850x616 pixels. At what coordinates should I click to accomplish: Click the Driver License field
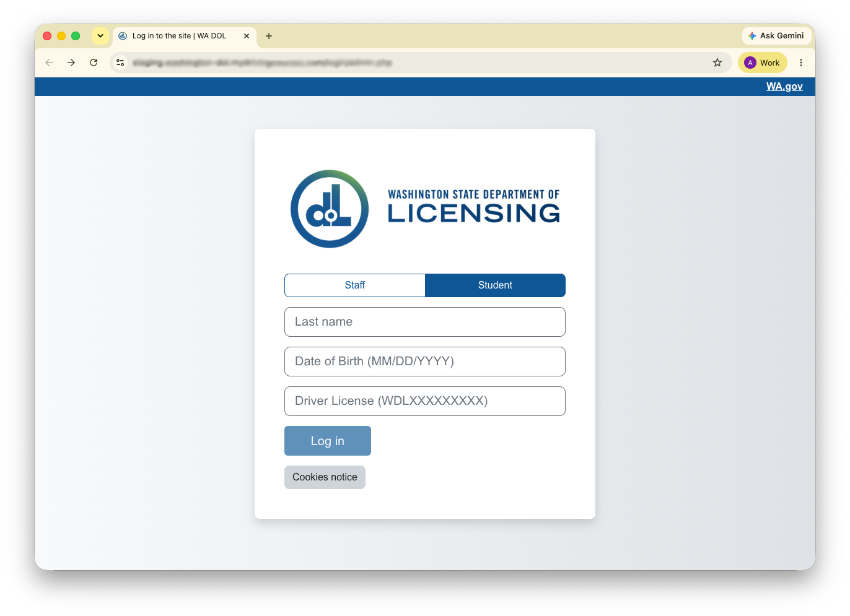tap(425, 401)
